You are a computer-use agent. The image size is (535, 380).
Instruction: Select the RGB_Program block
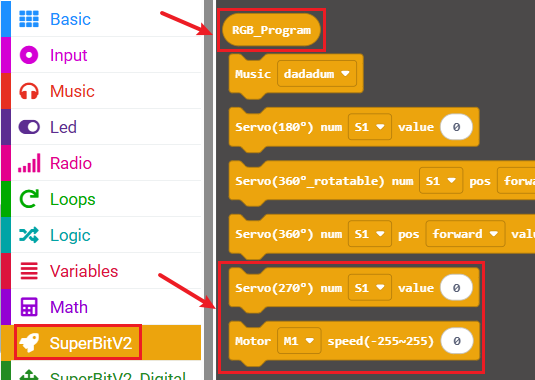(x=271, y=30)
